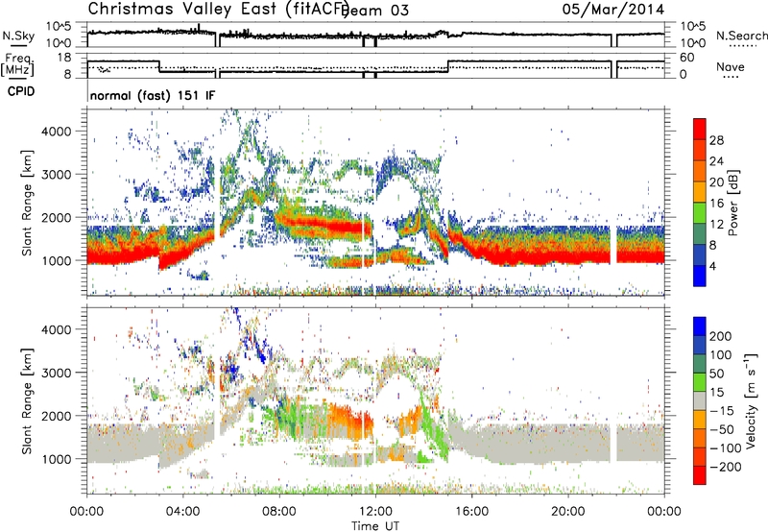Image resolution: width=768 pixels, height=532 pixels.
Task: Click the '16' power colorbar tick
Action: [x=716, y=204]
